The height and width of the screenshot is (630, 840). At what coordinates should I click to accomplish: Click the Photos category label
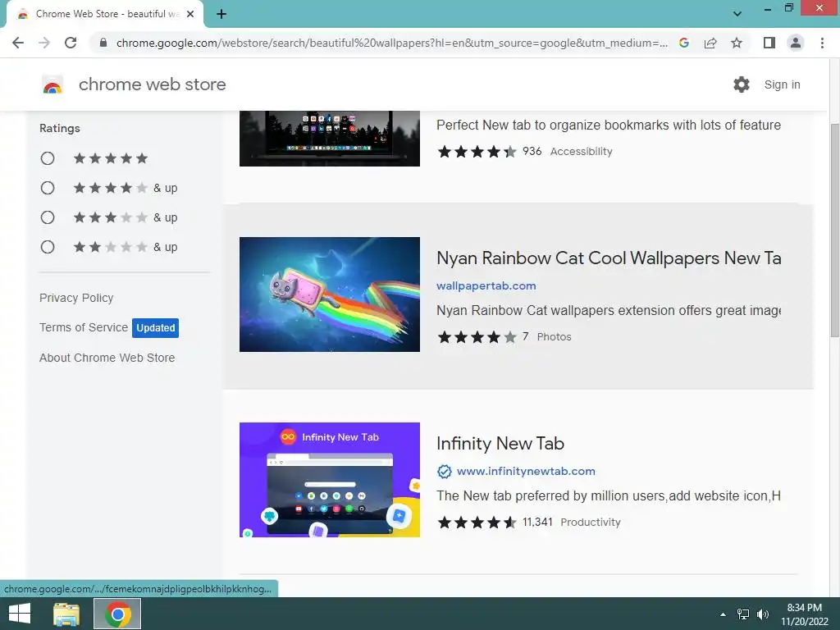pos(554,337)
